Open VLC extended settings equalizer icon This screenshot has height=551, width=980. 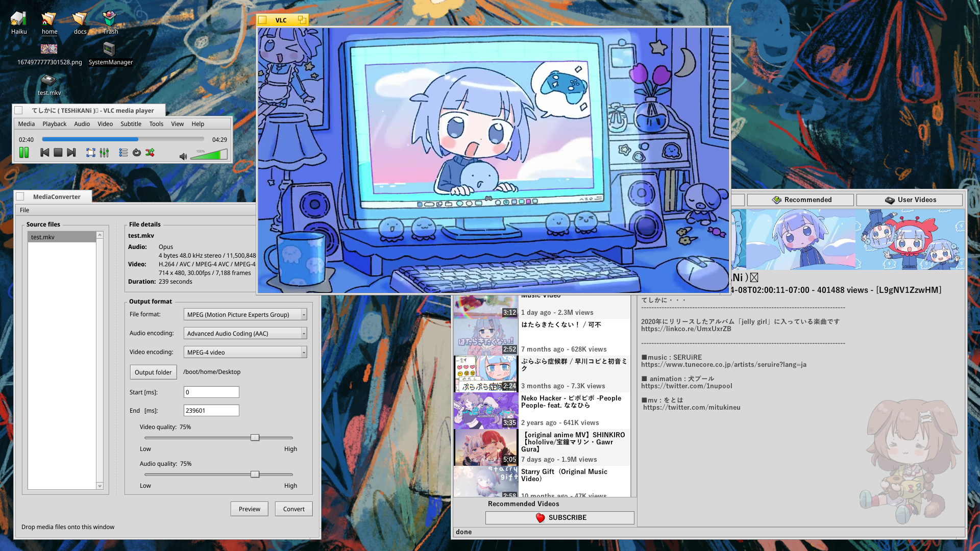pyautogui.click(x=104, y=153)
